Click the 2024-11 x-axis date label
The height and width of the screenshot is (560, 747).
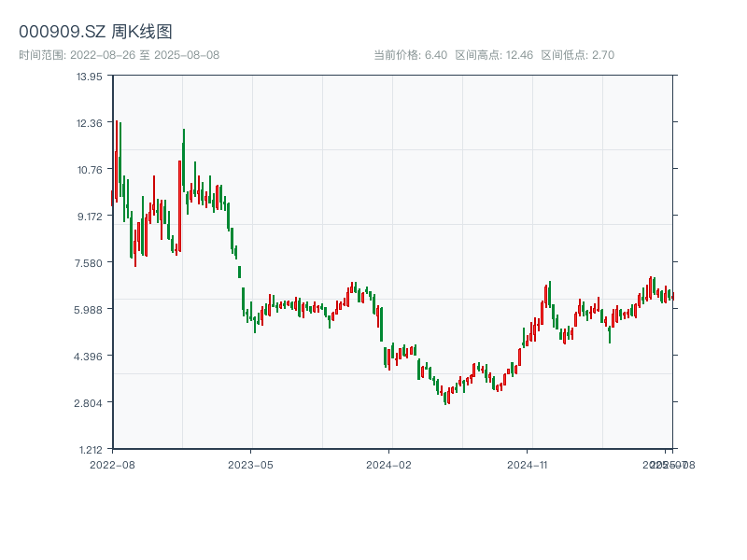click(528, 464)
